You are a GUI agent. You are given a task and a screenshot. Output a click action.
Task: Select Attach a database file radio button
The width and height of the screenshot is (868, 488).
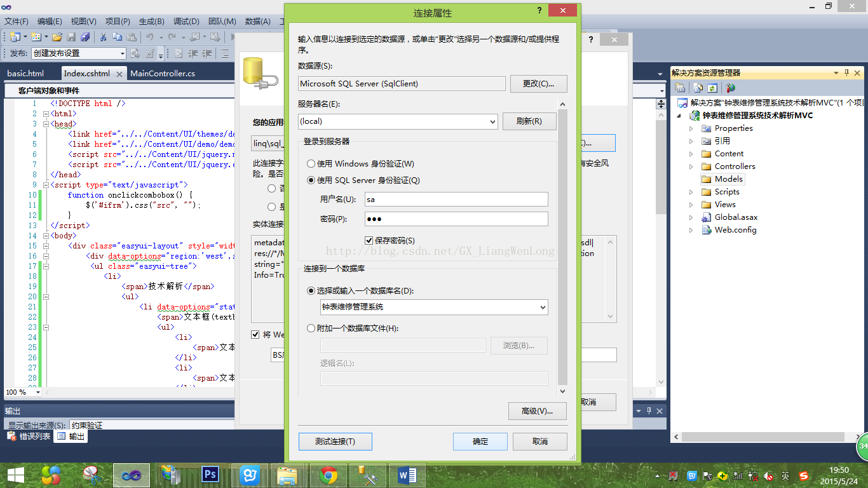[311, 329]
